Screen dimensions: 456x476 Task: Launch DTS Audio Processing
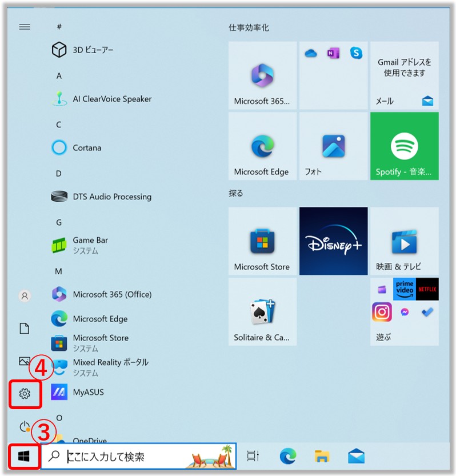tap(101, 197)
